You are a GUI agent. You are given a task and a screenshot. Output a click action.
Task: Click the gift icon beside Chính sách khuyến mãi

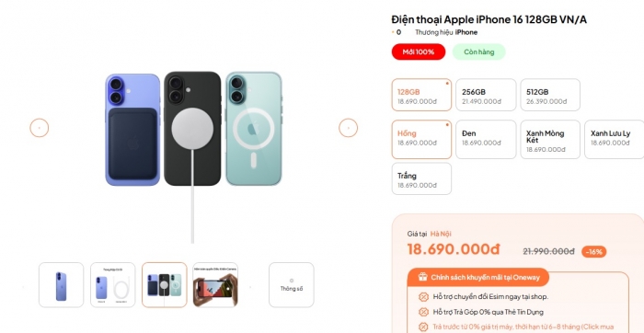coord(422,277)
